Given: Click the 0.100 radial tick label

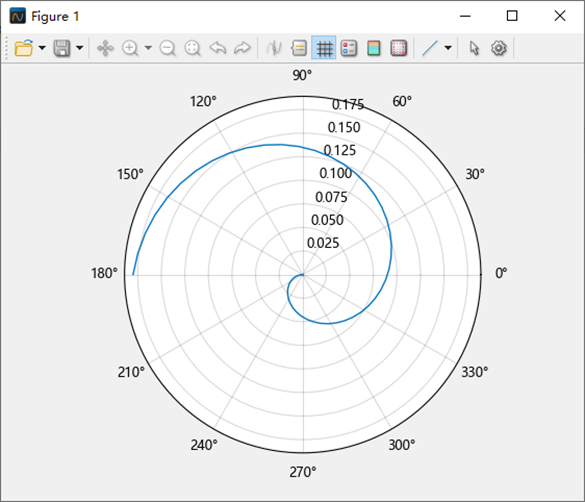Looking at the screenshot, I should (x=336, y=173).
